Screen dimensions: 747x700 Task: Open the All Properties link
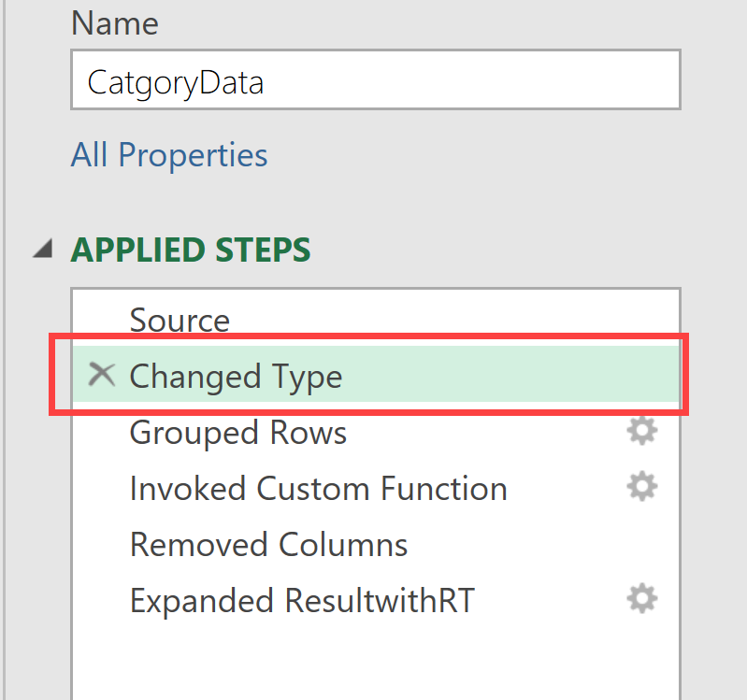pyautogui.click(x=169, y=155)
